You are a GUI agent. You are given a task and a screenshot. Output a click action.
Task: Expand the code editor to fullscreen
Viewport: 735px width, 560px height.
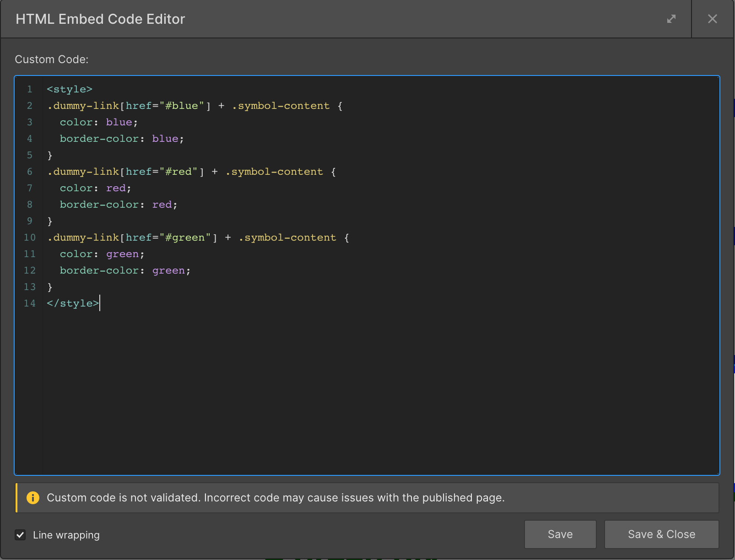pyautogui.click(x=671, y=19)
